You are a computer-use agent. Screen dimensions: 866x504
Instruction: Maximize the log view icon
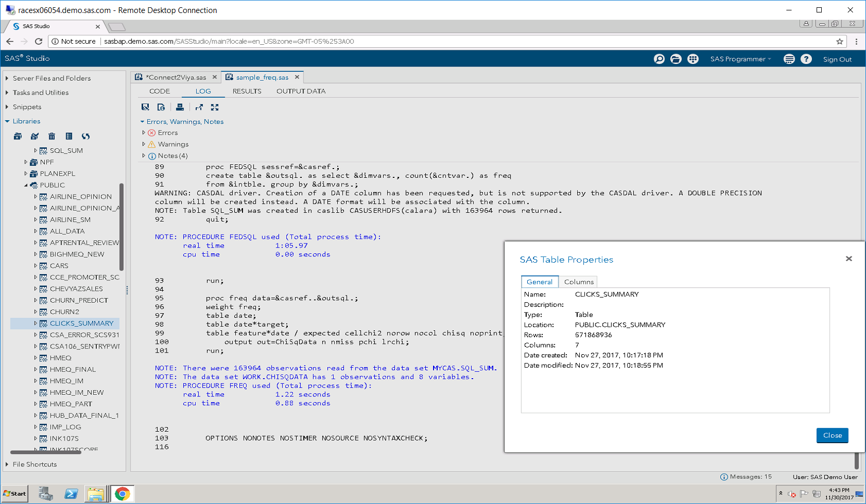coord(214,107)
